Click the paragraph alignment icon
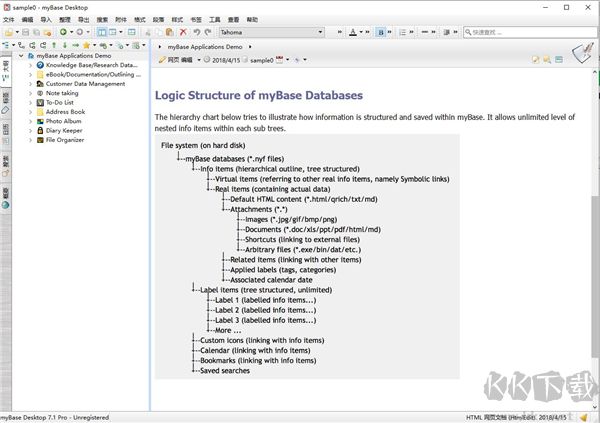 coord(447,33)
